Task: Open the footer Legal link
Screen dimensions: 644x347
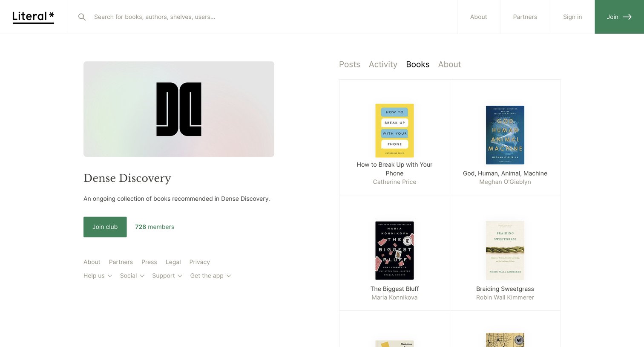Action: [x=173, y=262]
